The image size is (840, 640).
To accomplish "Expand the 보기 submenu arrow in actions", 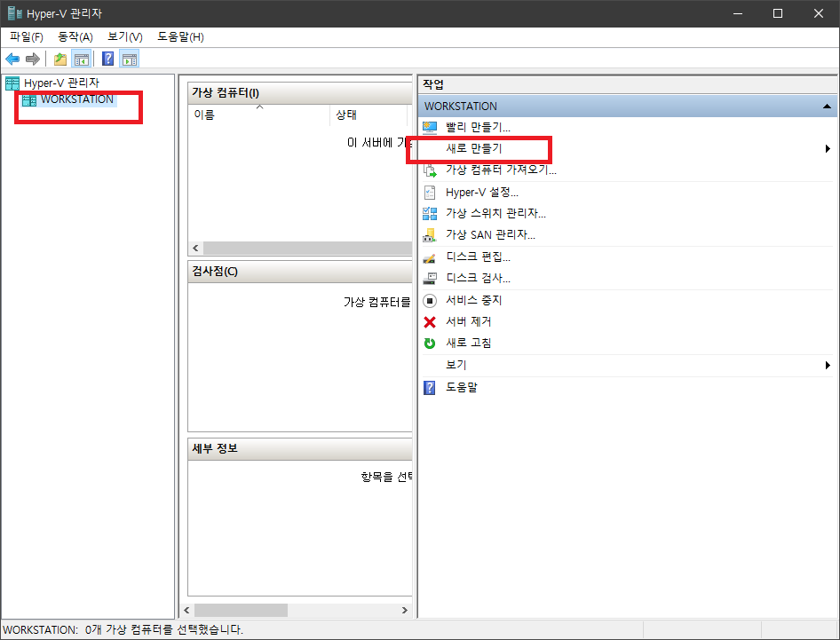I will pos(828,365).
